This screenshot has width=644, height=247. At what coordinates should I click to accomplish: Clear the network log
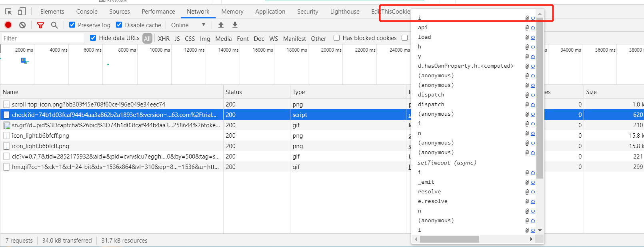pos(22,25)
